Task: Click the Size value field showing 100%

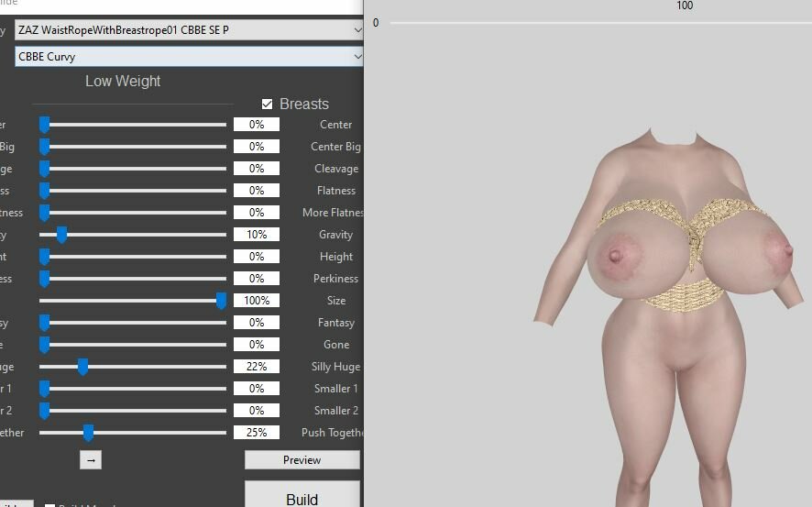Action: [x=257, y=301]
